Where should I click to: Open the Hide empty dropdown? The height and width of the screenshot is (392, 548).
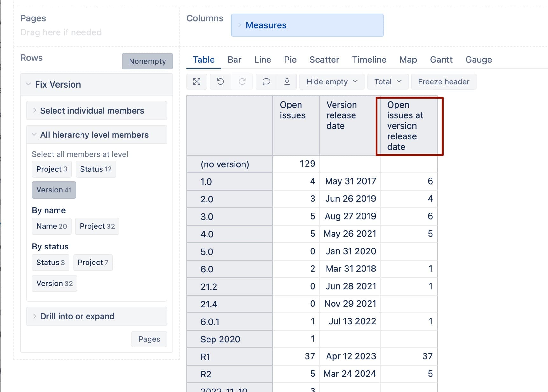332,82
